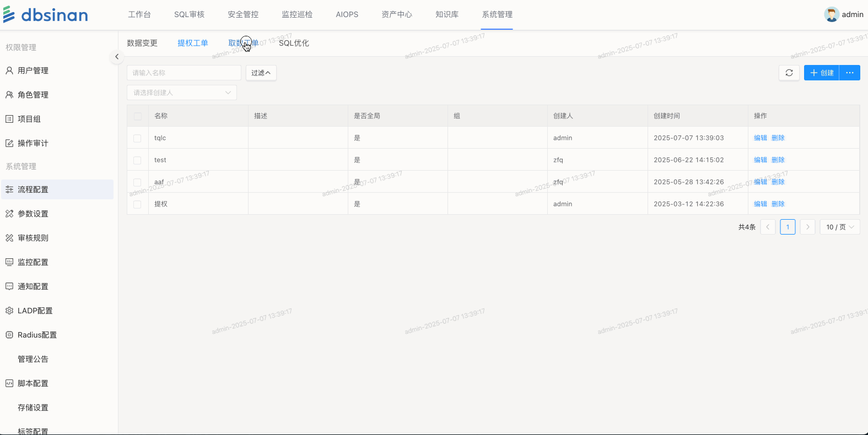Open 用户管理 sidebar icon item
The image size is (868, 435).
9,70
